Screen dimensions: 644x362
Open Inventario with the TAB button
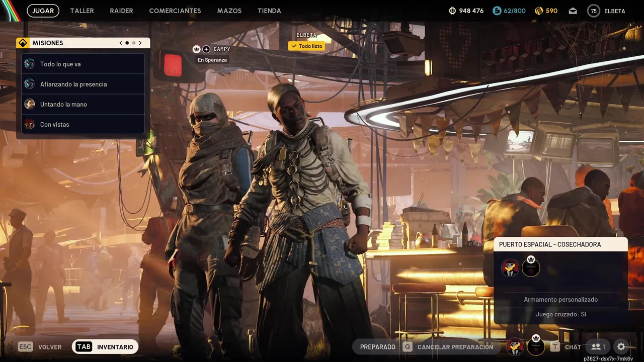[x=105, y=346]
